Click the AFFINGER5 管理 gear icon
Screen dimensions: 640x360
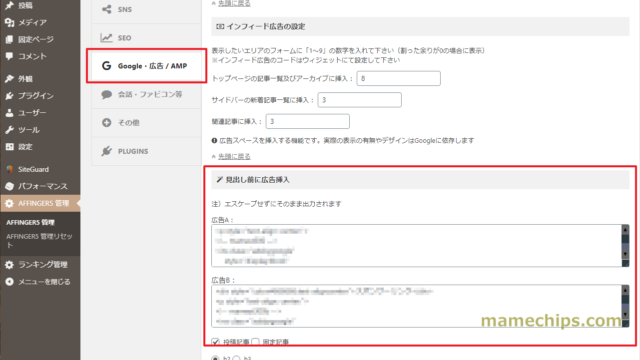9,203
